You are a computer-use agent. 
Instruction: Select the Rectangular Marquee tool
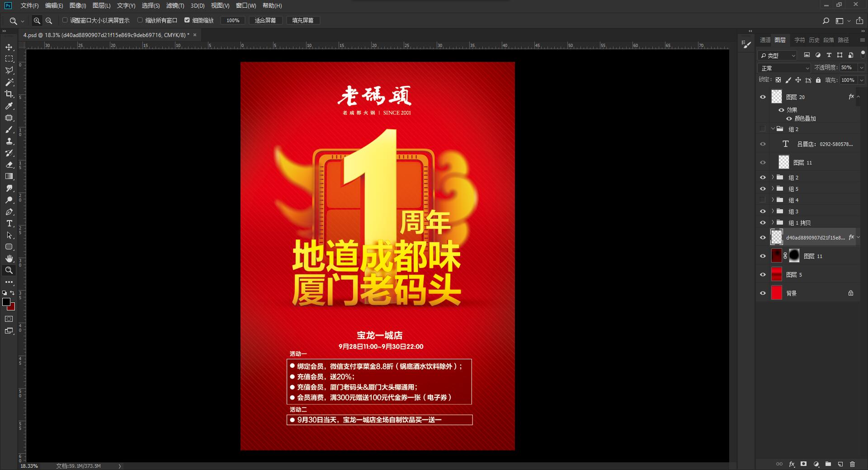(x=9, y=59)
